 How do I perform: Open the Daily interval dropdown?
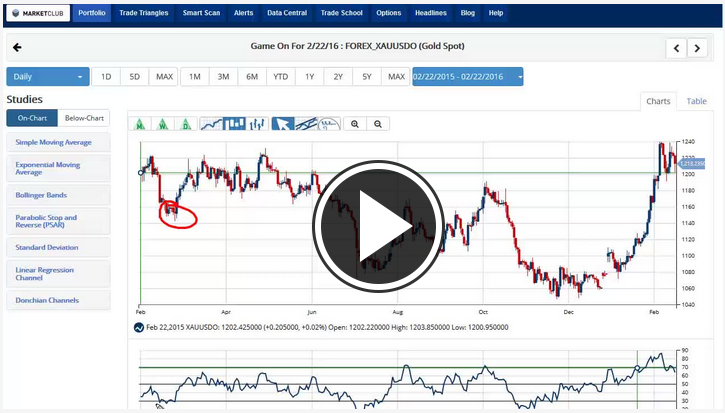47,77
